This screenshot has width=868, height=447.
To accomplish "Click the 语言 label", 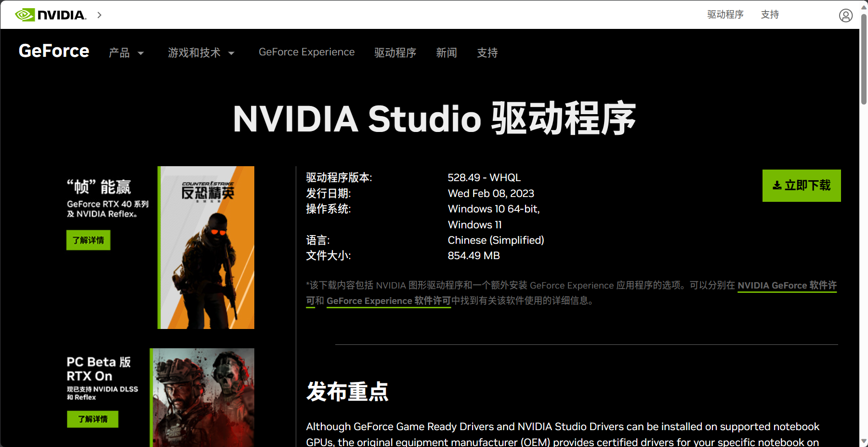I will [318, 240].
